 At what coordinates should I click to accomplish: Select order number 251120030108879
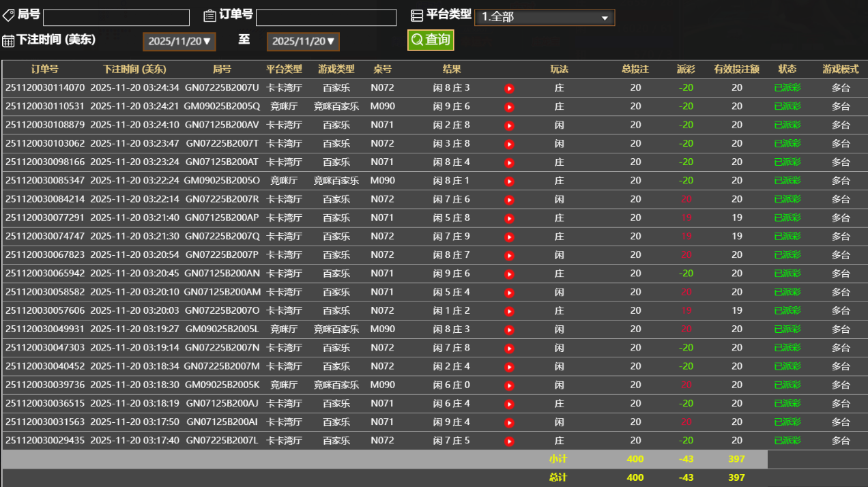(x=45, y=126)
